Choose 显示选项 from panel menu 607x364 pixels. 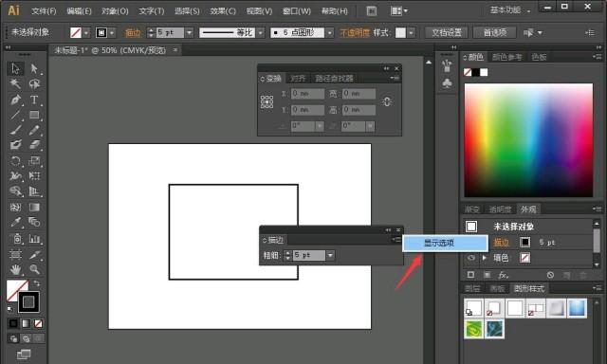click(x=445, y=244)
